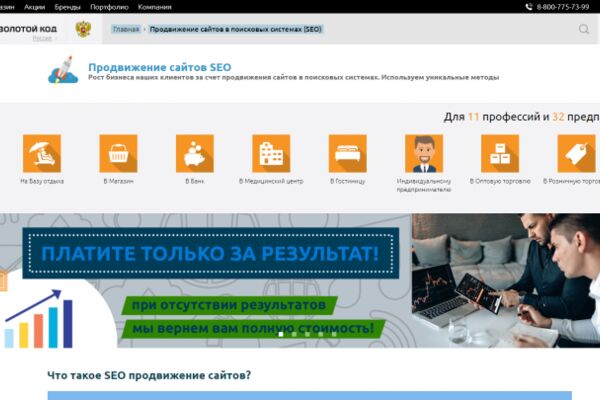Open the В Банк label
Image resolution: width=600 pixels, height=400 pixels.
pos(195,181)
